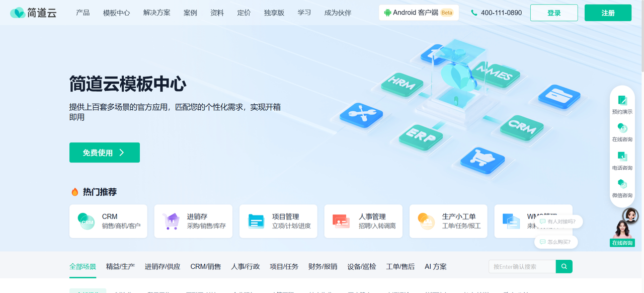Open the 成为伙伴 nav item
This screenshot has width=644, height=293.
pyautogui.click(x=338, y=13)
